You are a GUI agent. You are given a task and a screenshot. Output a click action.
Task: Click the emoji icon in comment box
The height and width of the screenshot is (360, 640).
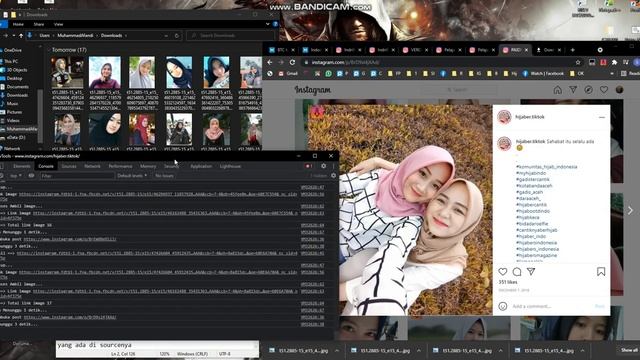pyautogui.click(x=503, y=306)
